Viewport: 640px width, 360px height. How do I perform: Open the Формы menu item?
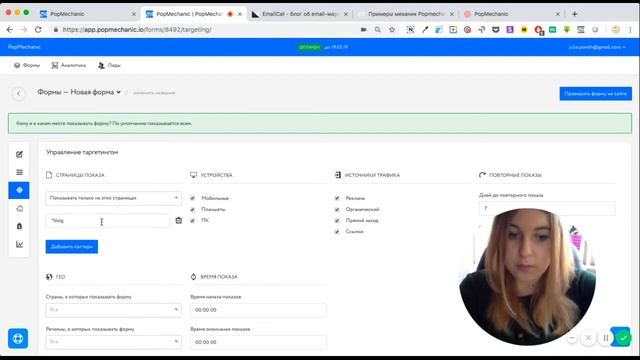point(27,65)
